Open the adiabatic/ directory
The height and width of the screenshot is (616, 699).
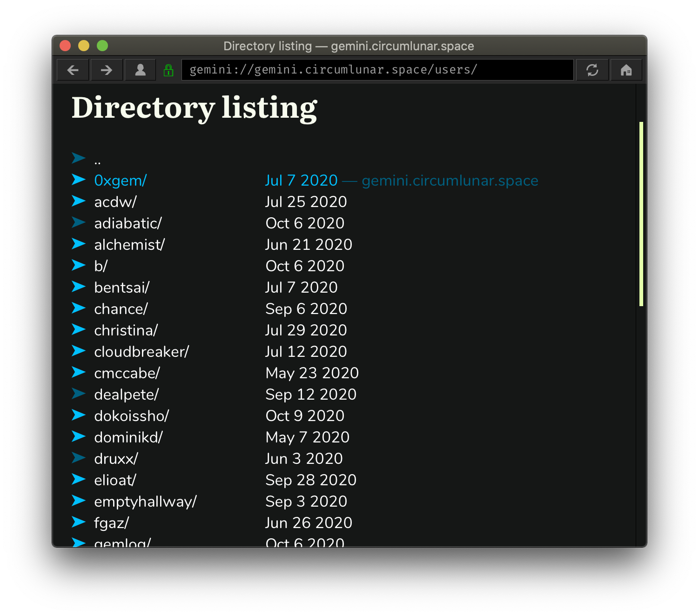[x=128, y=223]
